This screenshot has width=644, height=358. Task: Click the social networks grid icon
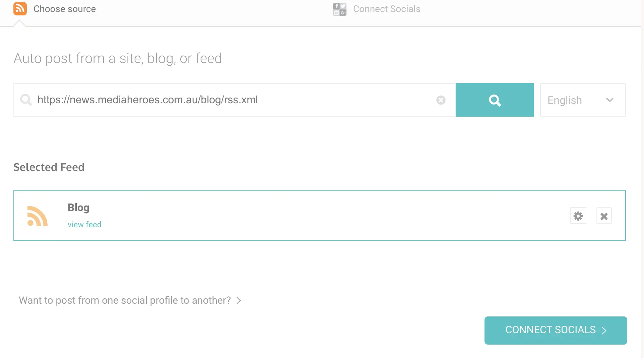(339, 9)
